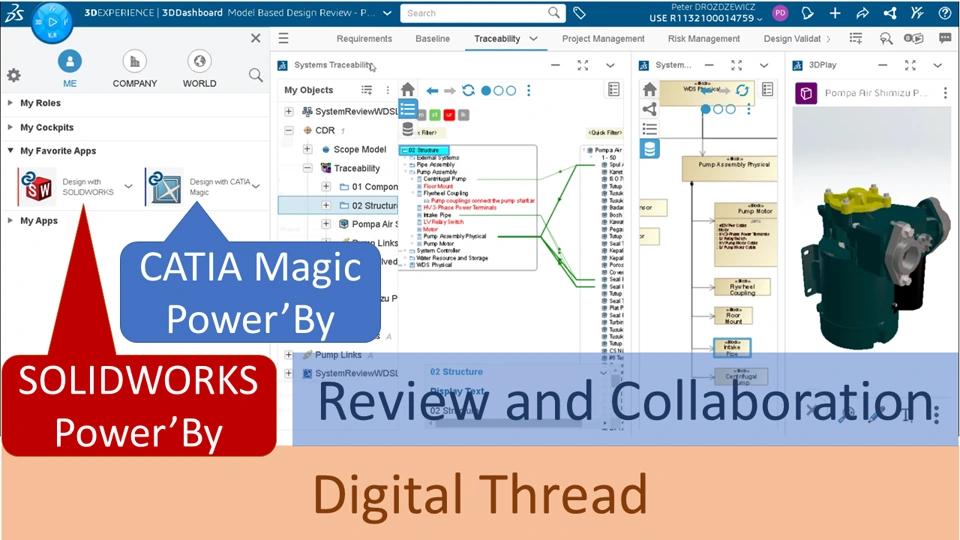This screenshot has width=960, height=540.
Task: Select the second circle in the System widget
Action: coord(718,109)
